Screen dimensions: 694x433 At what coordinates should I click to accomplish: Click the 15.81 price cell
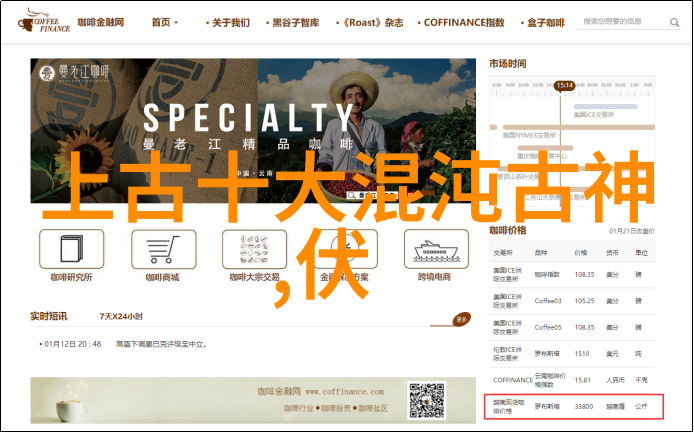[x=582, y=380]
